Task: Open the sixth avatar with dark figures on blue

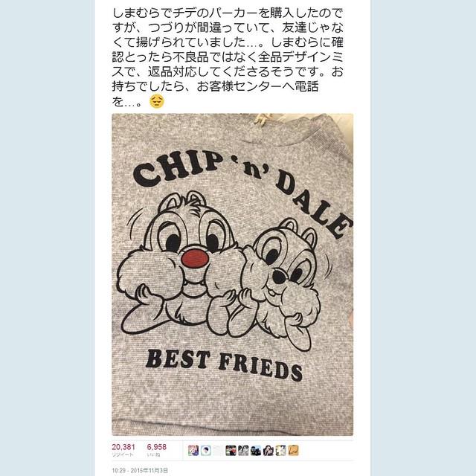Action: pyautogui.click(x=256, y=451)
